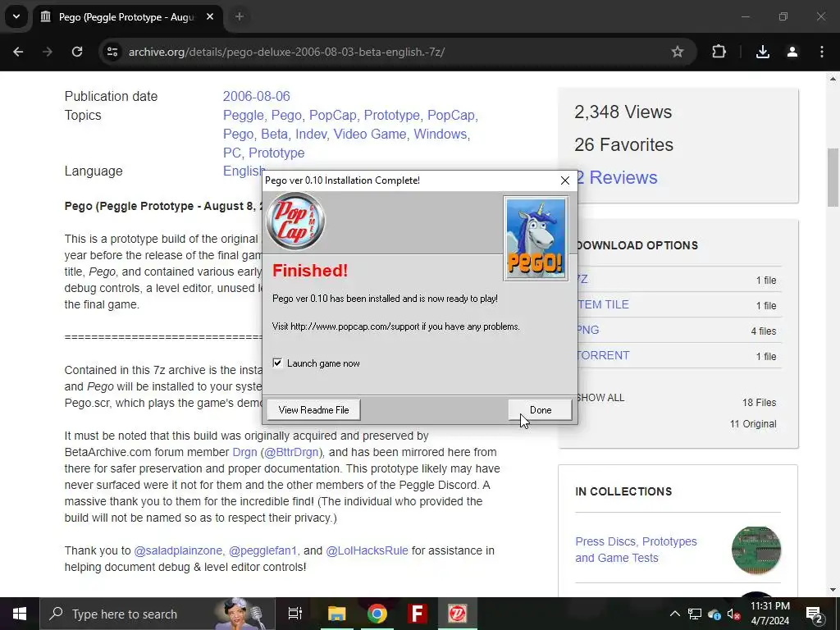The image size is (840, 630).
Task: Open the @LolHacksRule link
Action: click(367, 550)
